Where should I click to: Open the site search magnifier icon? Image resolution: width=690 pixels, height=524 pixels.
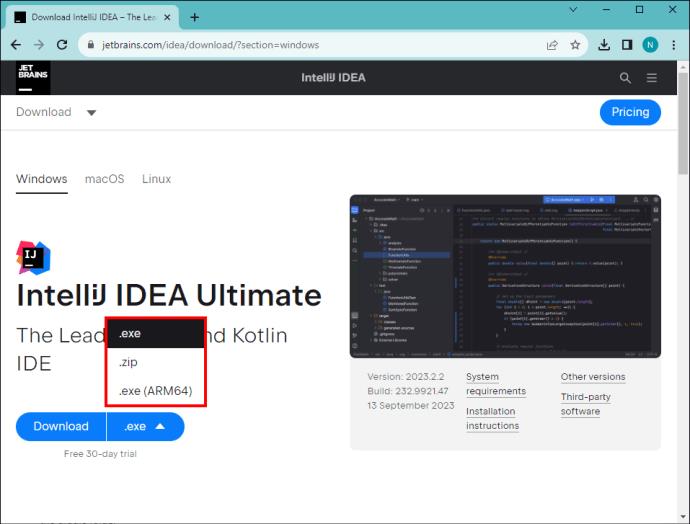click(625, 78)
